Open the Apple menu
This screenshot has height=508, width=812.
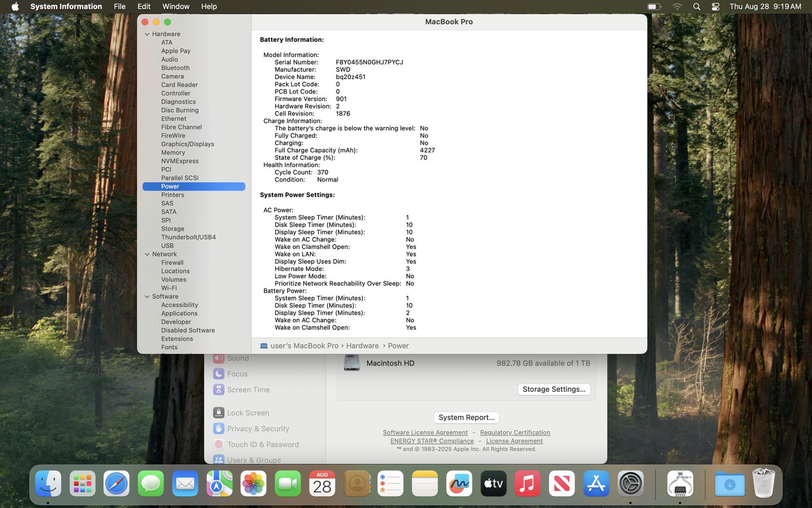pyautogui.click(x=15, y=7)
